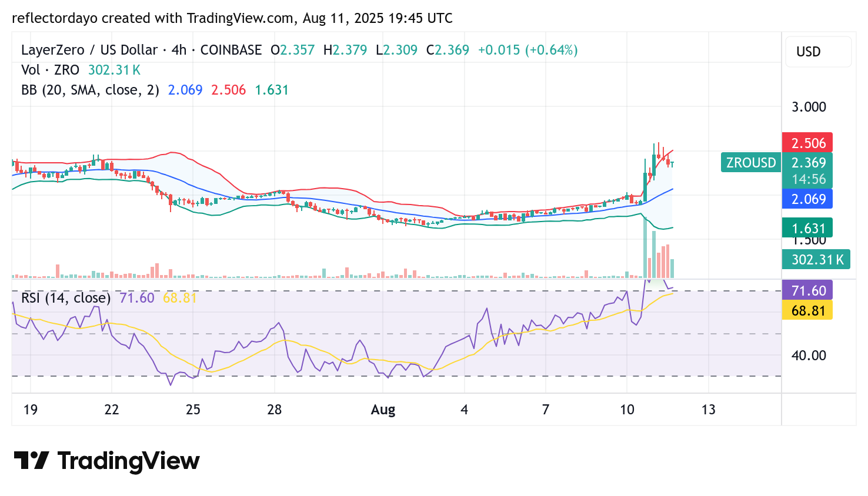This screenshot has height=496, width=868.
Task: Click the 302.31 K volume axis label
Action: coord(816,259)
